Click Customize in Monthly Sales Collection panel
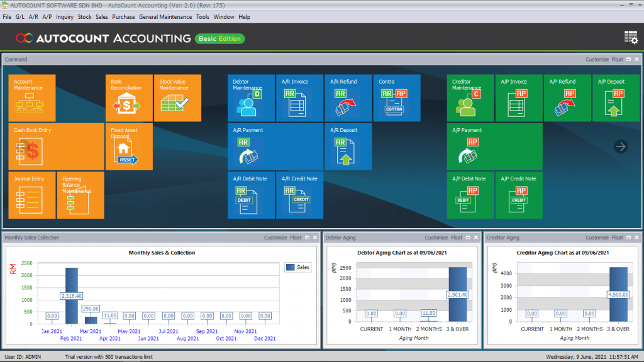This screenshot has width=644, height=362. [x=275, y=238]
